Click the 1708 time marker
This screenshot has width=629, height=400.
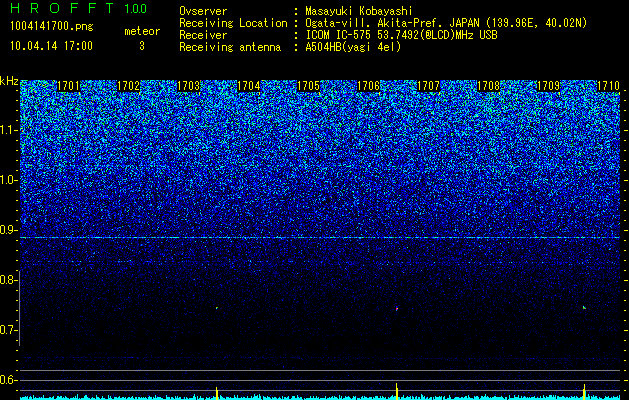(x=489, y=86)
